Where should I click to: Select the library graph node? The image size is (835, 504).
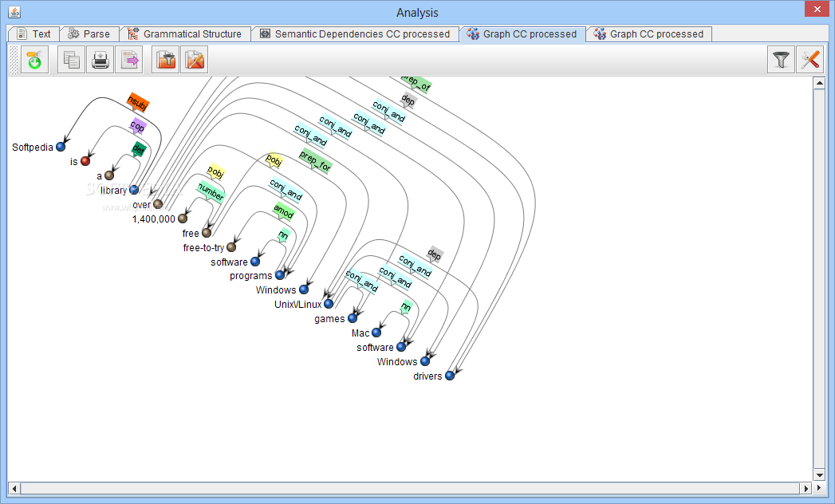point(134,190)
